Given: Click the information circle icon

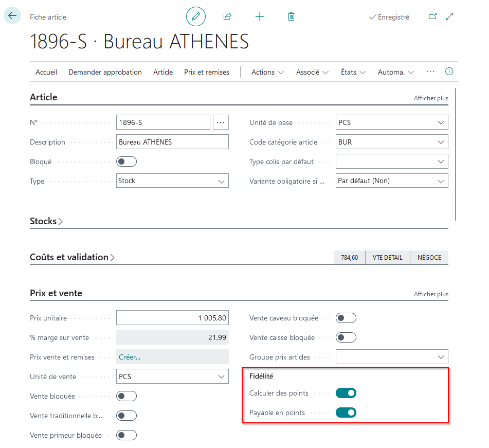Looking at the screenshot, I should [x=449, y=71].
